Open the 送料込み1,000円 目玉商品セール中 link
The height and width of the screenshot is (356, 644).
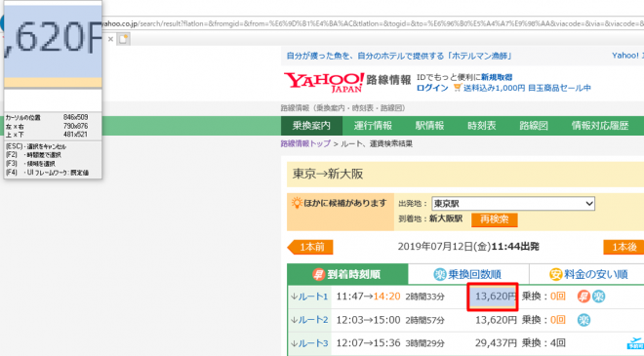tap(527, 88)
